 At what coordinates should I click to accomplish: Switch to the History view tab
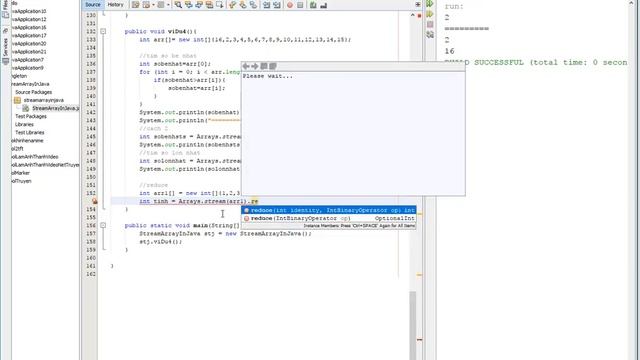[x=116, y=4]
